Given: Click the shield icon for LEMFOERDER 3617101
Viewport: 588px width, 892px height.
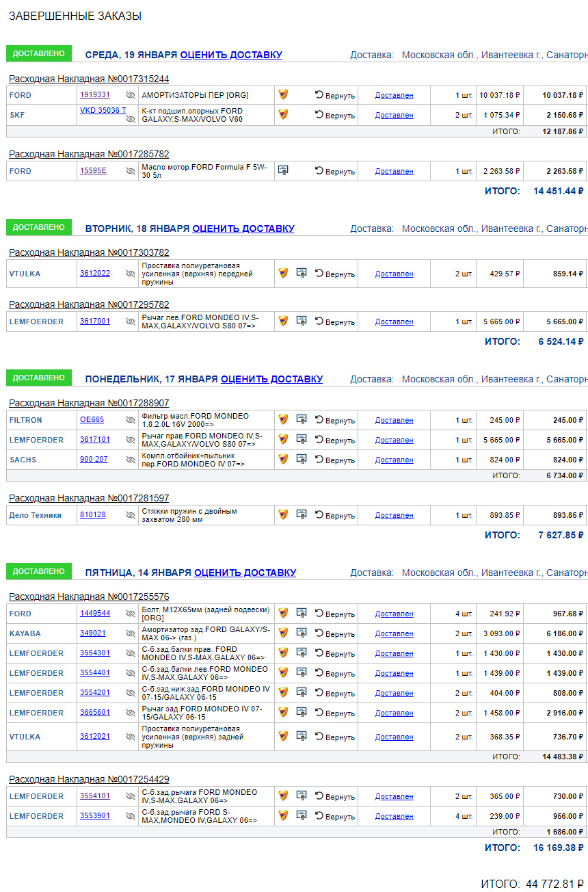Looking at the screenshot, I should click(283, 439).
